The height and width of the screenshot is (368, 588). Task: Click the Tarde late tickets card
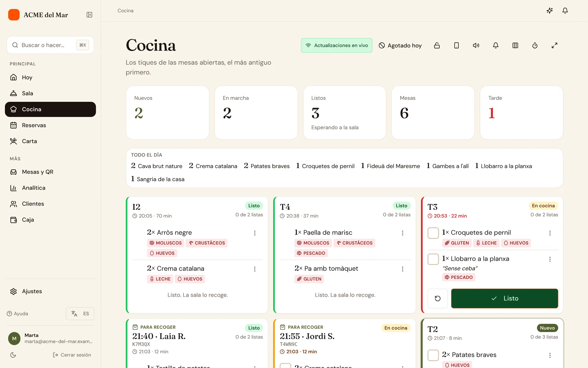coord(521,113)
